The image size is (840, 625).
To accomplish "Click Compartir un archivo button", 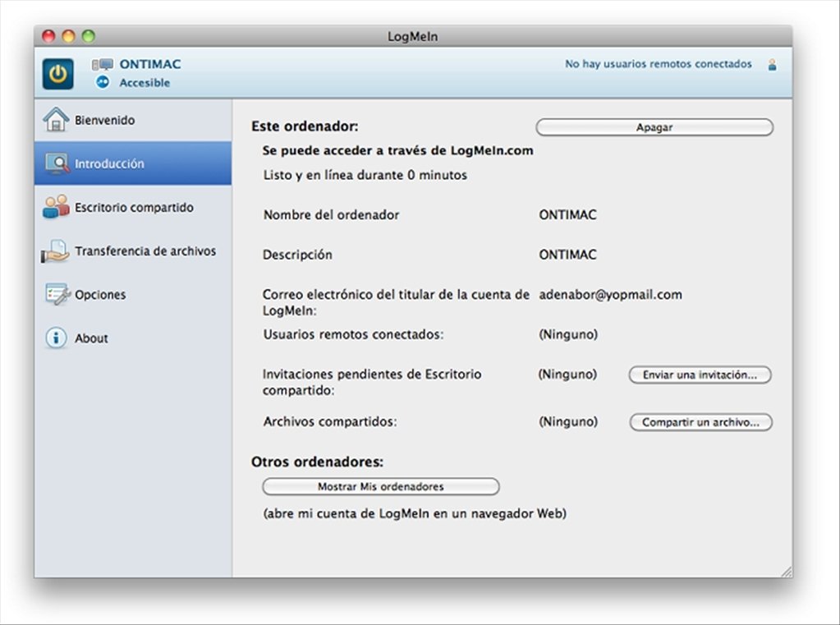I will pos(700,422).
